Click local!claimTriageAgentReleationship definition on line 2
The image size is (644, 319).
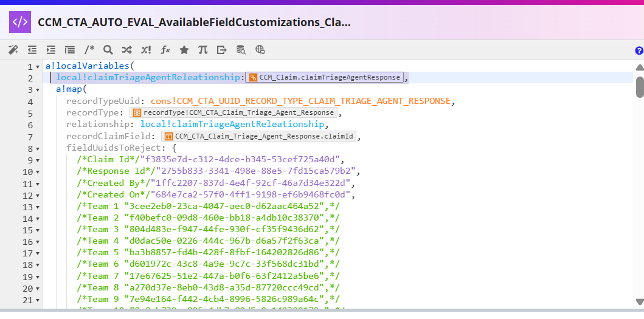point(148,77)
